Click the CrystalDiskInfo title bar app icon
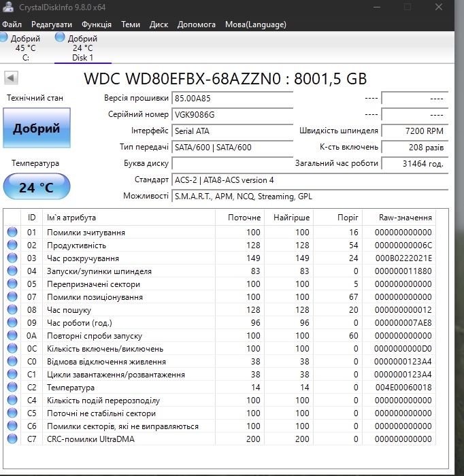Screen dimensions: 464x476 (8, 7)
